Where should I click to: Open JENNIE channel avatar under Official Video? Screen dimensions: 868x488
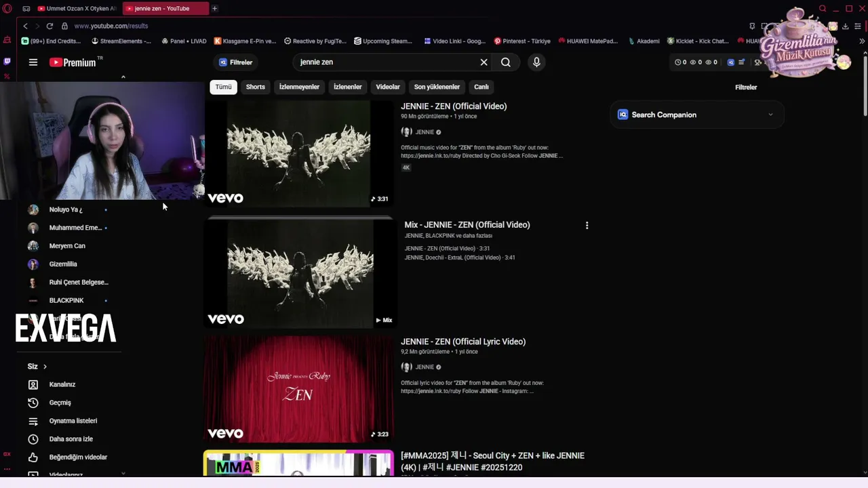pos(406,132)
